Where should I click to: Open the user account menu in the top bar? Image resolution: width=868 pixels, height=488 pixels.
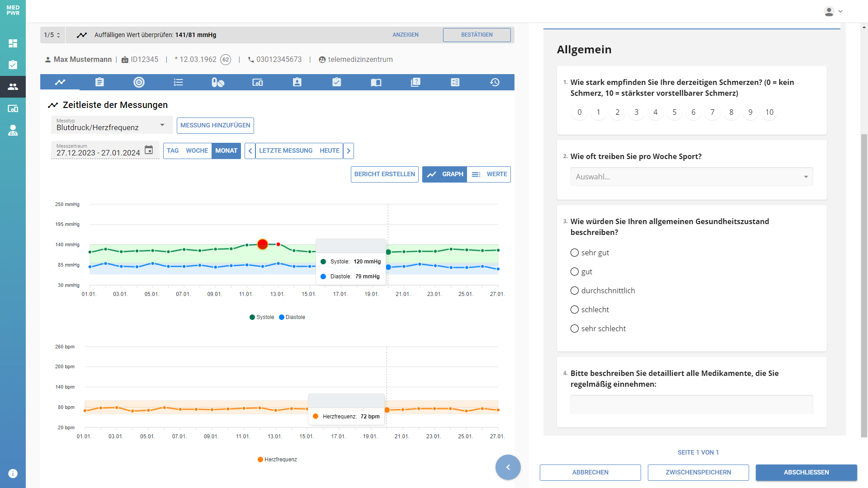[x=833, y=11]
